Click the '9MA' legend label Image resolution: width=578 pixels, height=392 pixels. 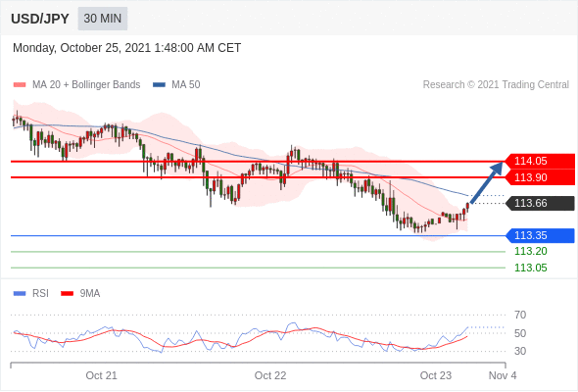coord(90,294)
